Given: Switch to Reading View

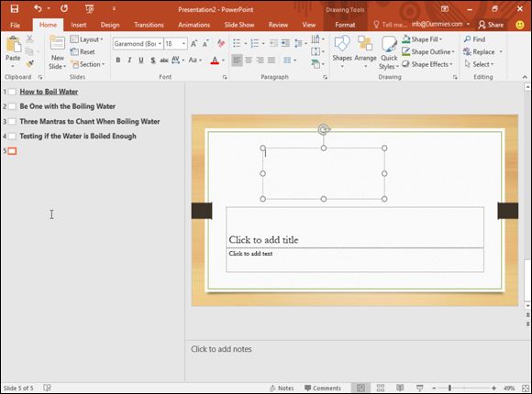Looking at the screenshot, I should click(400, 388).
